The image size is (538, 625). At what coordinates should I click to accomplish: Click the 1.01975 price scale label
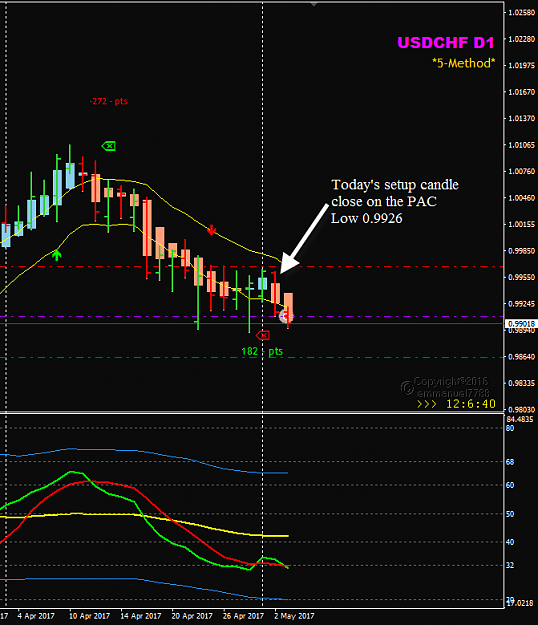pyautogui.click(x=522, y=65)
